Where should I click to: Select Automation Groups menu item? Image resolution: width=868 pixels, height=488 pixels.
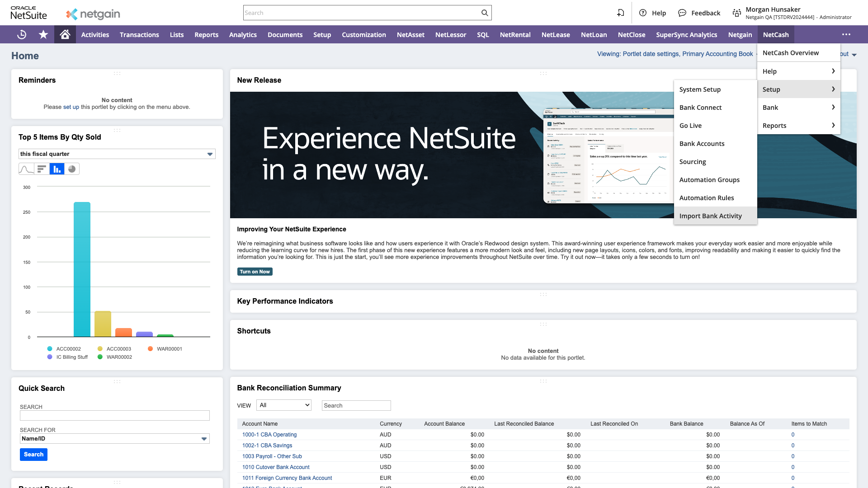tap(715, 180)
